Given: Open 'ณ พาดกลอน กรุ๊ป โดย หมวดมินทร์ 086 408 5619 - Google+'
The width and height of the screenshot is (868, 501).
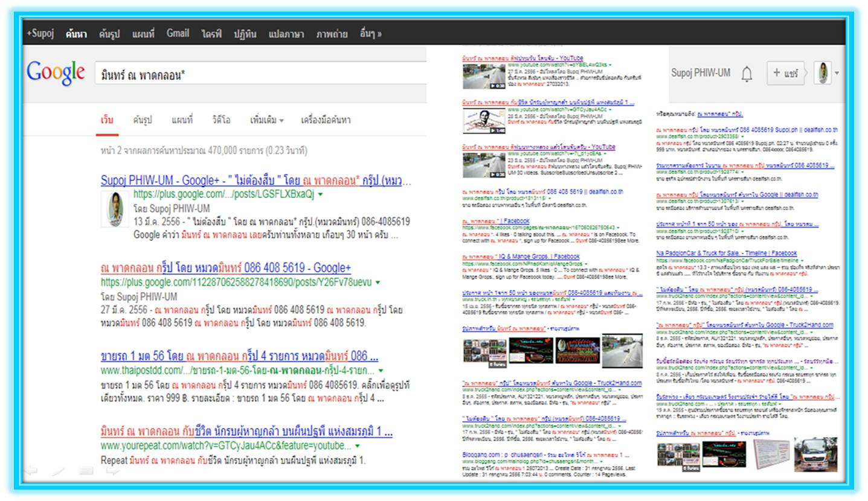Looking at the screenshot, I should [x=225, y=268].
